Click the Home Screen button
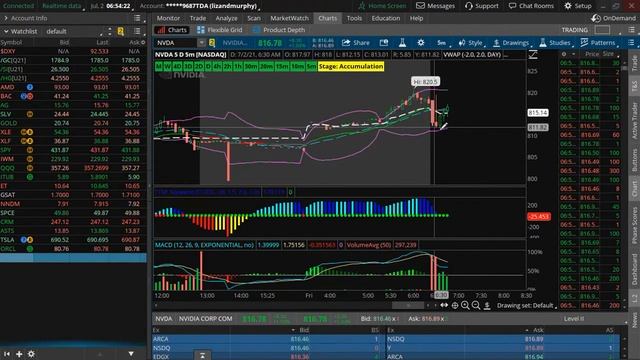 [382, 6]
